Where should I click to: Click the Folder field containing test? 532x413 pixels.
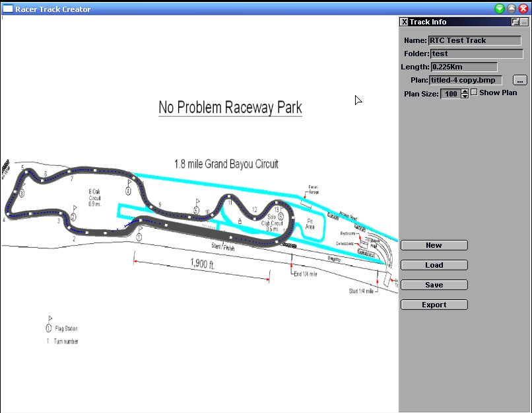477,54
